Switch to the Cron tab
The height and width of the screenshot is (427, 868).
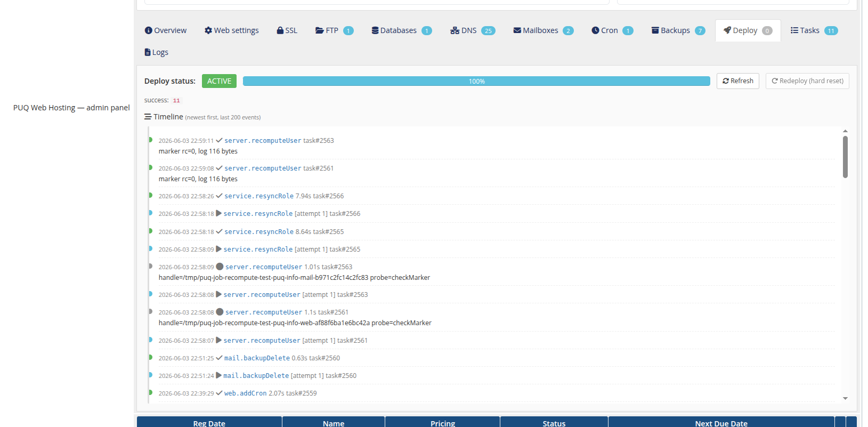pyautogui.click(x=612, y=30)
